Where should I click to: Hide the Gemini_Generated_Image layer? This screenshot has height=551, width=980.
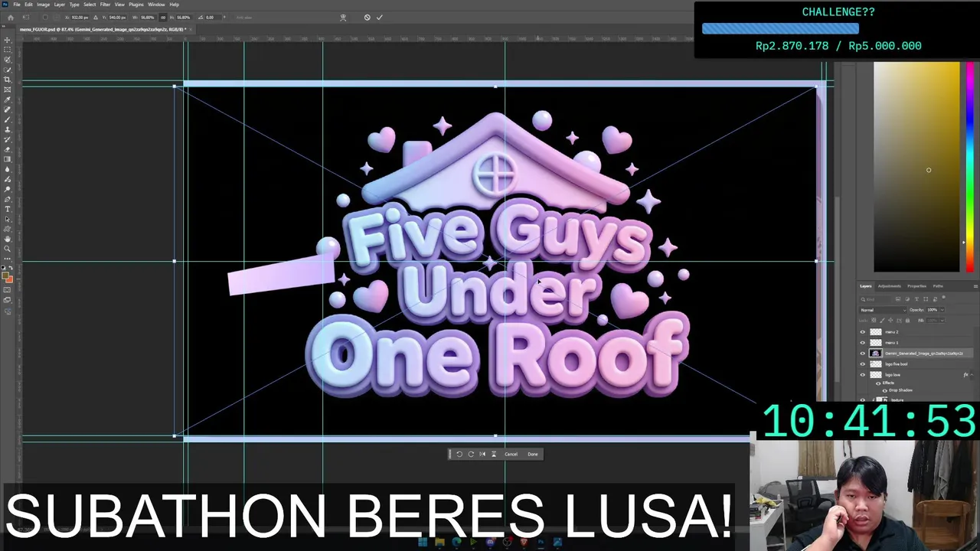(x=863, y=354)
